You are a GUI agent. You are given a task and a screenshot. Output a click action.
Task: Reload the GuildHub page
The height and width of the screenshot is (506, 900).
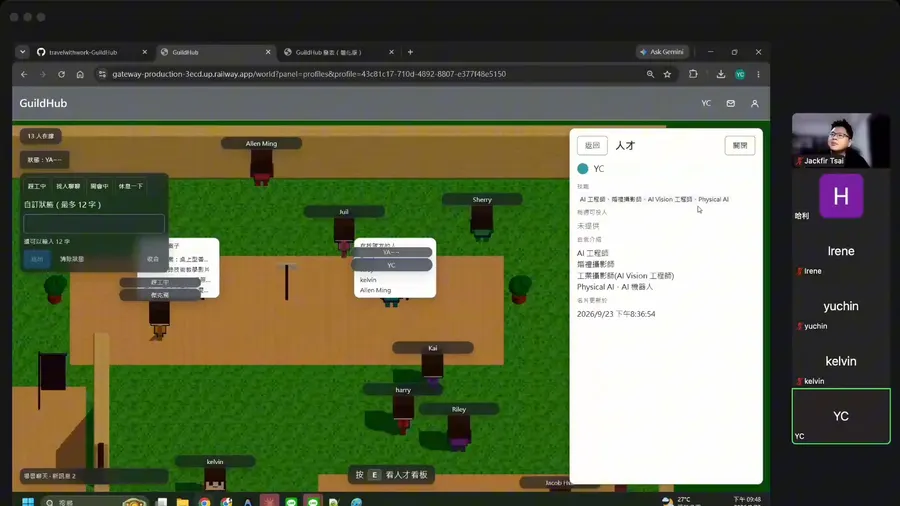pos(61,74)
